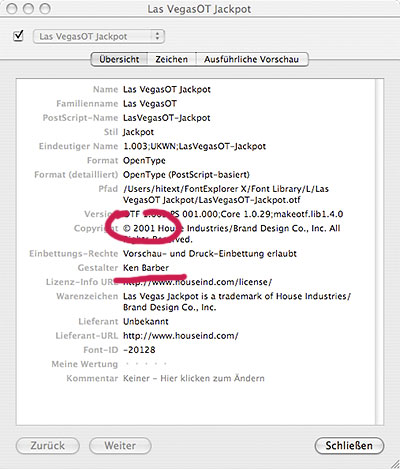Click the Schließen button
The image size is (400, 469).
(x=349, y=446)
